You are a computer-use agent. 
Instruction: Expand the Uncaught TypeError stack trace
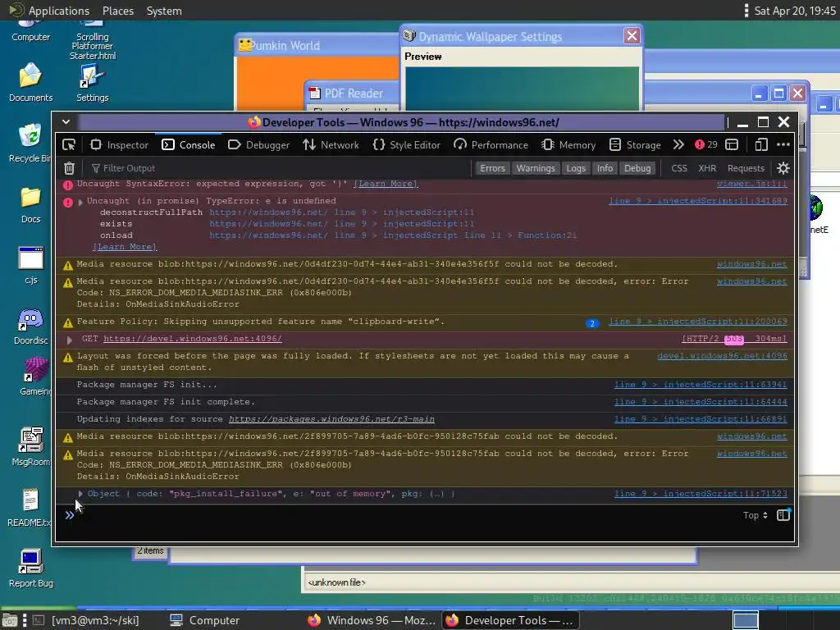pos(80,202)
